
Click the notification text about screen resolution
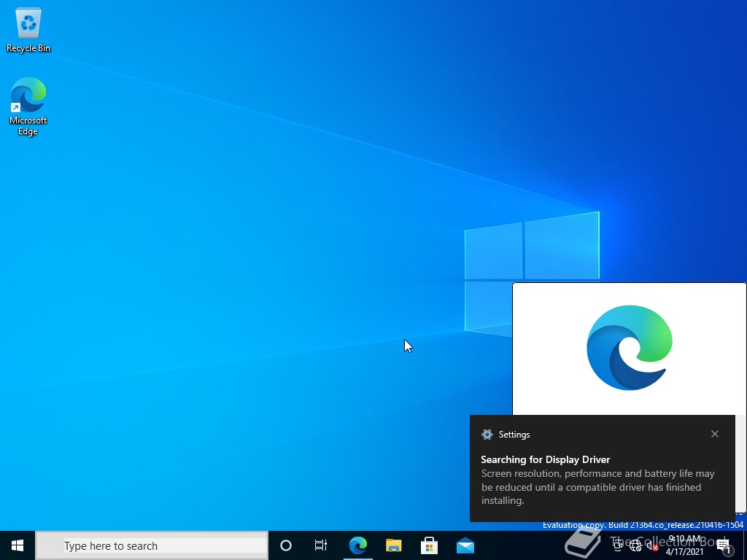coord(598,487)
